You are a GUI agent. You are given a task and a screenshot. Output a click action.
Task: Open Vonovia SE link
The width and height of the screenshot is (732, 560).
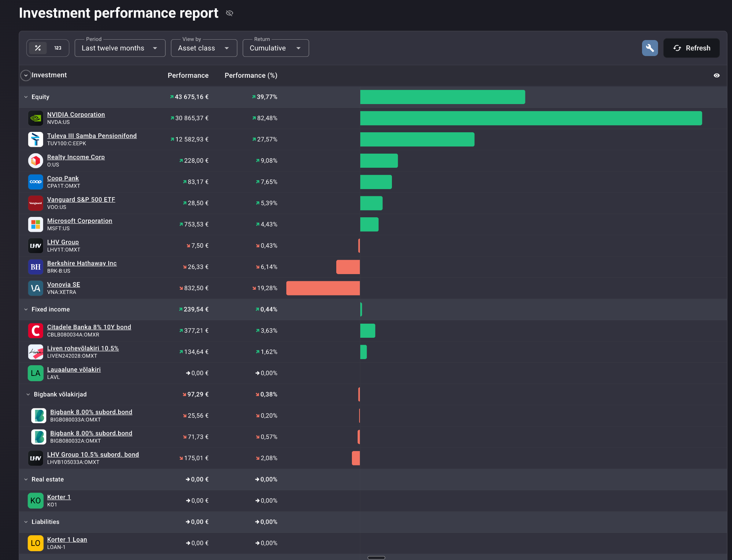[64, 284]
